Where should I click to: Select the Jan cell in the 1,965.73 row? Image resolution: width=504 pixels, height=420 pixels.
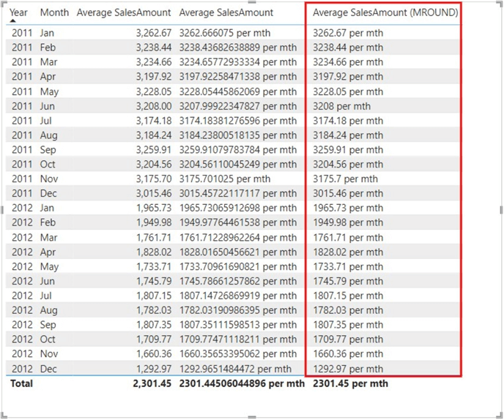pyautogui.click(x=47, y=208)
